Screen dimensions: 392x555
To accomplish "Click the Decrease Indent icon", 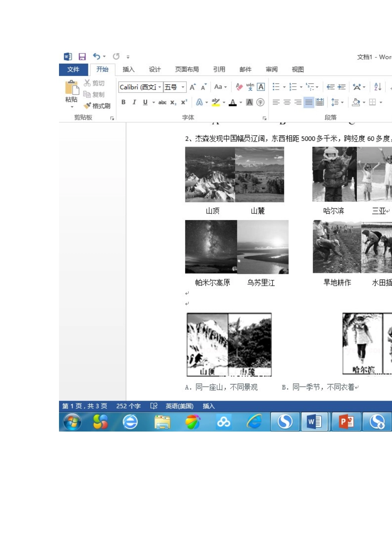I will coord(331,87).
